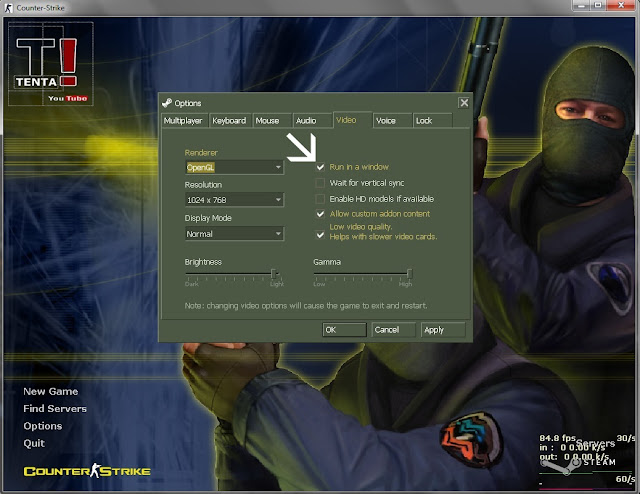Viewport: 640px width, 494px height.
Task: Quit the game from main menu
Action: pyautogui.click(x=34, y=443)
